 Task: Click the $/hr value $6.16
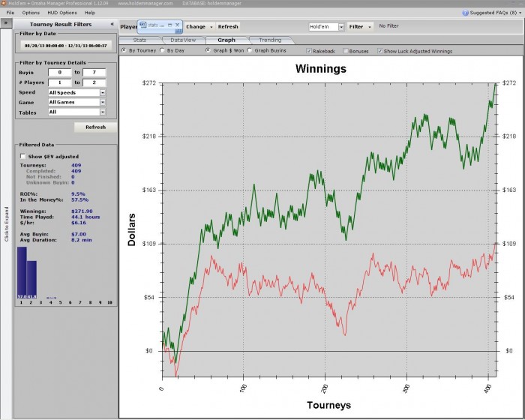(79, 223)
